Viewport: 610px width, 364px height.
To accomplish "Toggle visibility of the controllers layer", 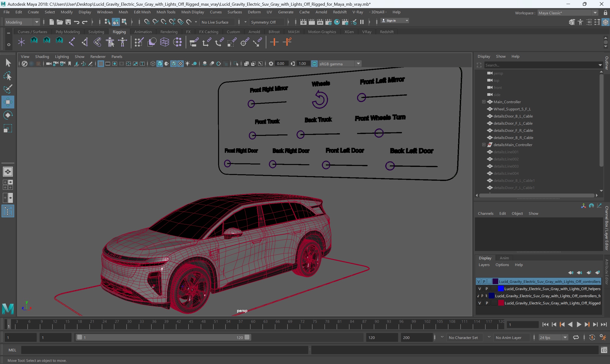I will tap(478, 282).
